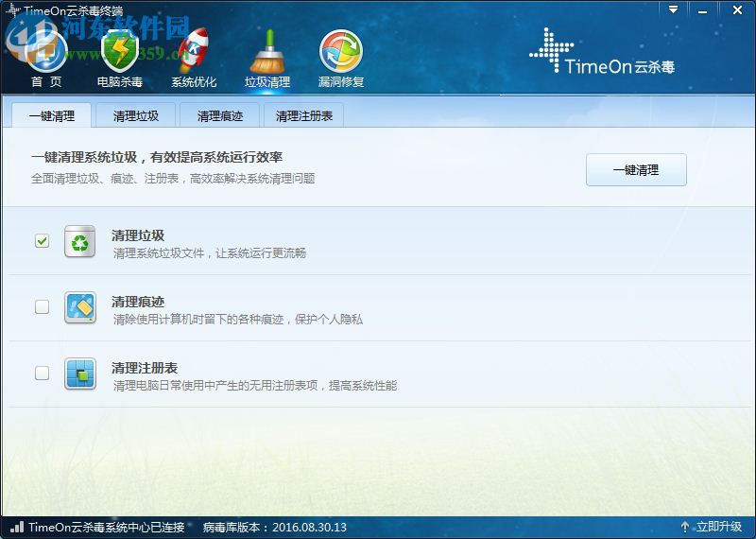Switch to the 清理痕迹 tab
The image size is (756, 539).
(x=220, y=115)
